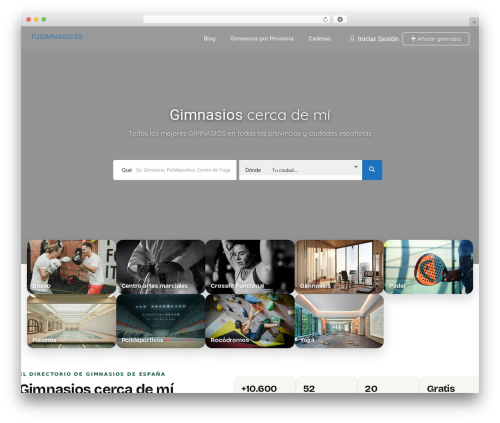Image resolution: width=500 pixels, height=423 pixels.
Task: Open the Cadenas menu item
Action: pyautogui.click(x=319, y=39)
